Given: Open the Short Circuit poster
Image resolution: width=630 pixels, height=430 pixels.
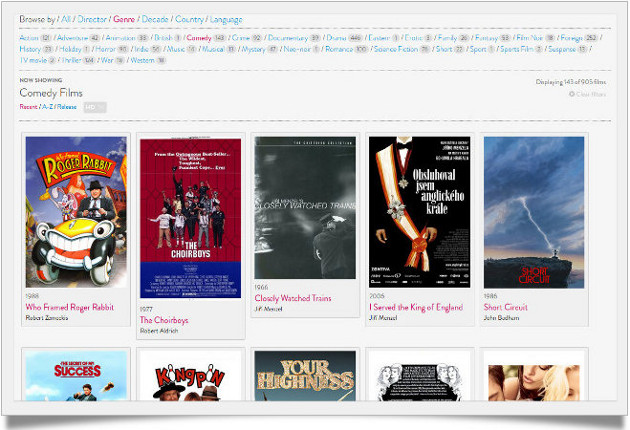Looking at the screenshot, I should point(534,212).
